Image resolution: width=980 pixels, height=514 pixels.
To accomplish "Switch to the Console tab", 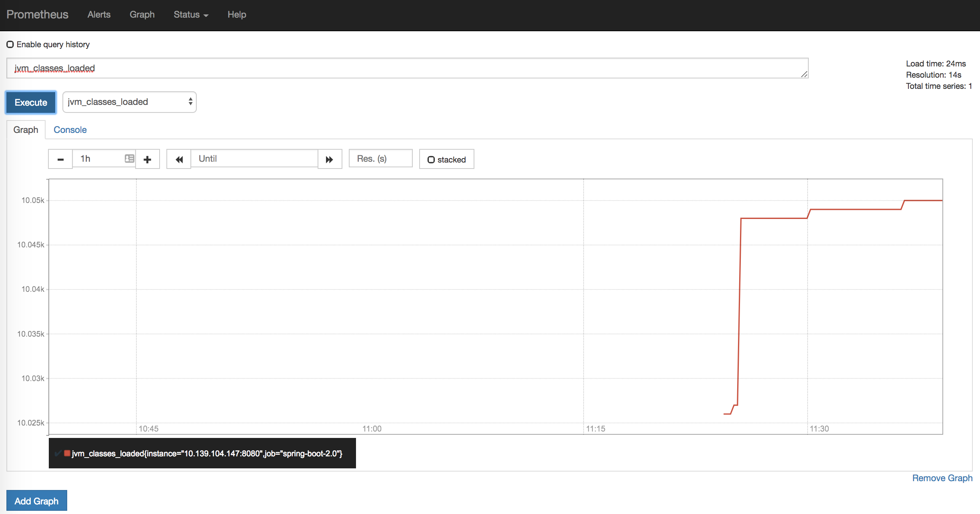I will click(x=69, y=129).
